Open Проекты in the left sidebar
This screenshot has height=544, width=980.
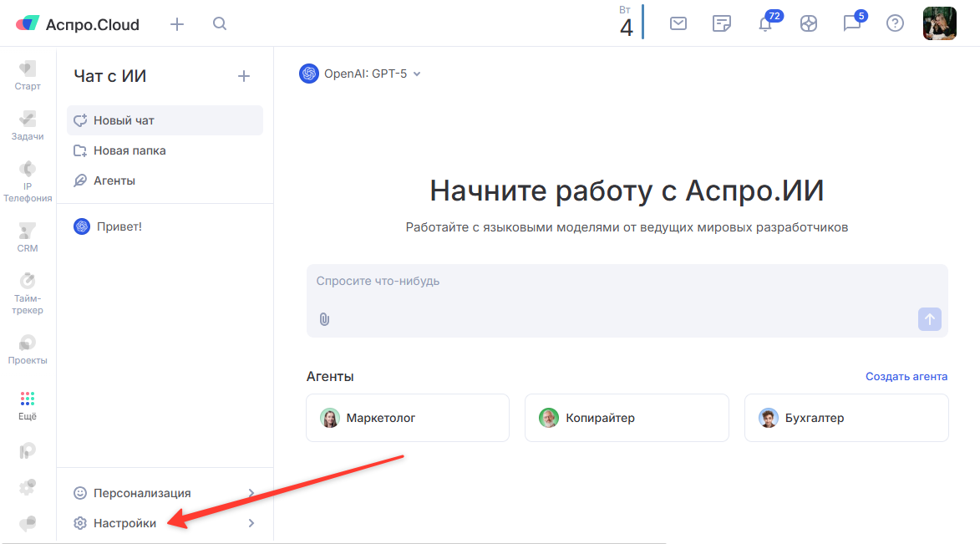28,349
